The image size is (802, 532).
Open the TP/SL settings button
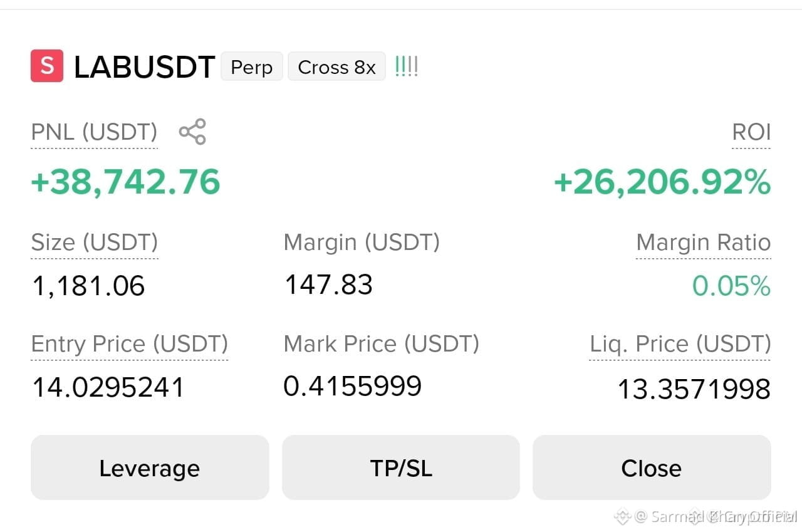[x=401, y=467]
